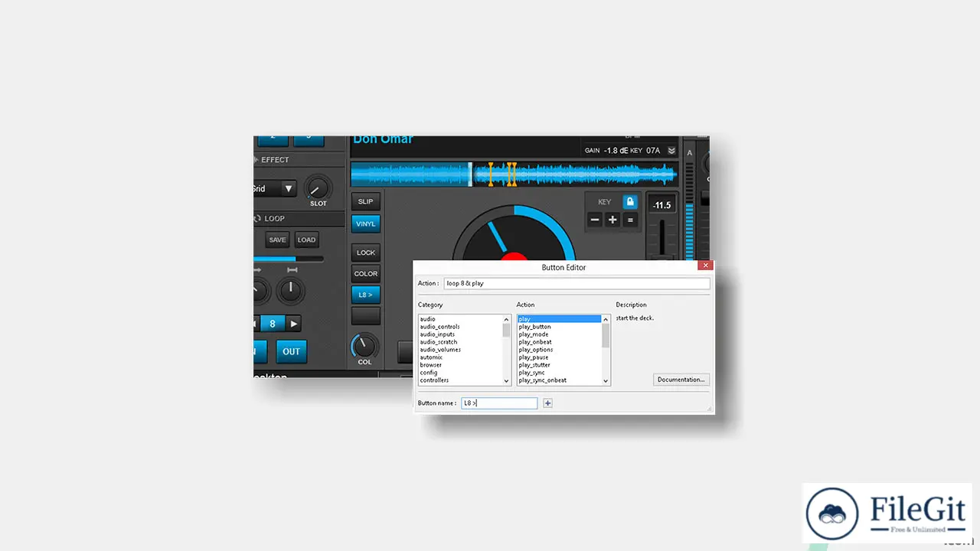The height and width of the screenshot is (551, 980).
Task: Click the LOAD loop button
Action: pyautogui.click(x=306, y=240)
